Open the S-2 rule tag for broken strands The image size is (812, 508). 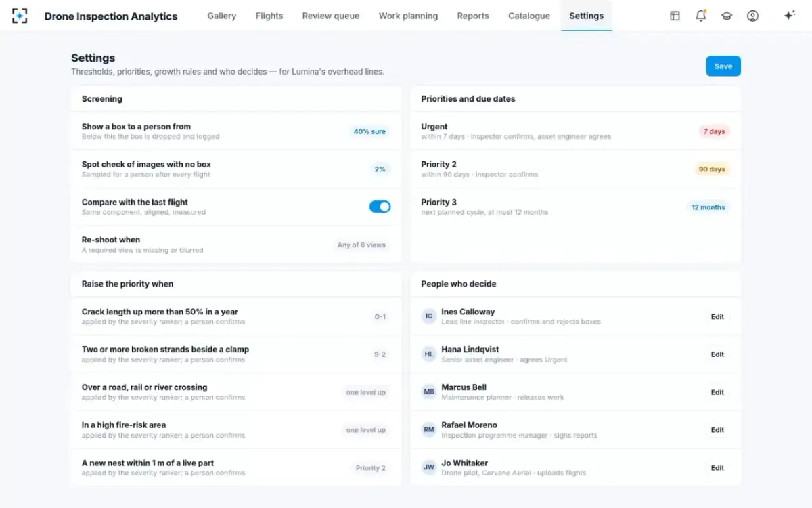(380, 354)
